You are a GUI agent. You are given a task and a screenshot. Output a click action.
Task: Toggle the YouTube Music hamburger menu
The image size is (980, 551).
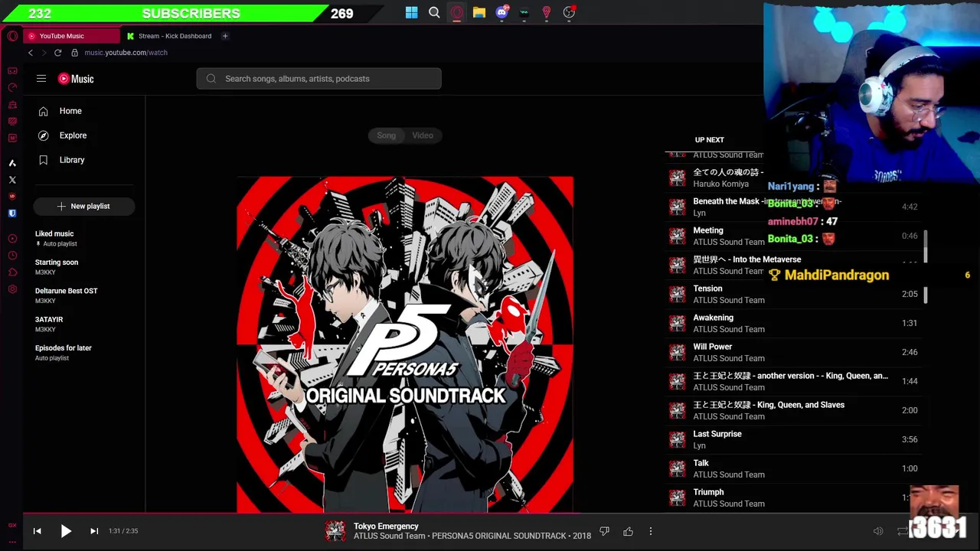click(41, 79)
